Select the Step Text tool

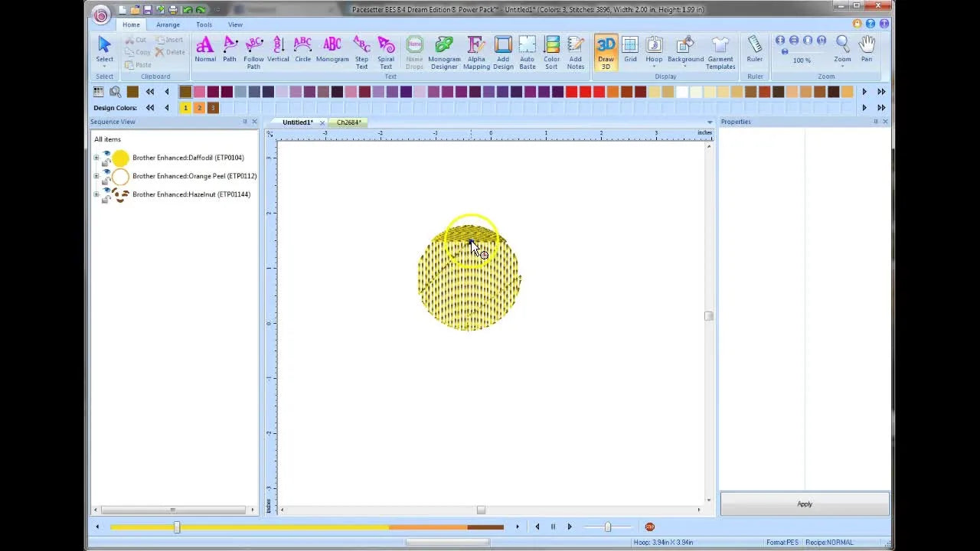click(x=361, y=53)
